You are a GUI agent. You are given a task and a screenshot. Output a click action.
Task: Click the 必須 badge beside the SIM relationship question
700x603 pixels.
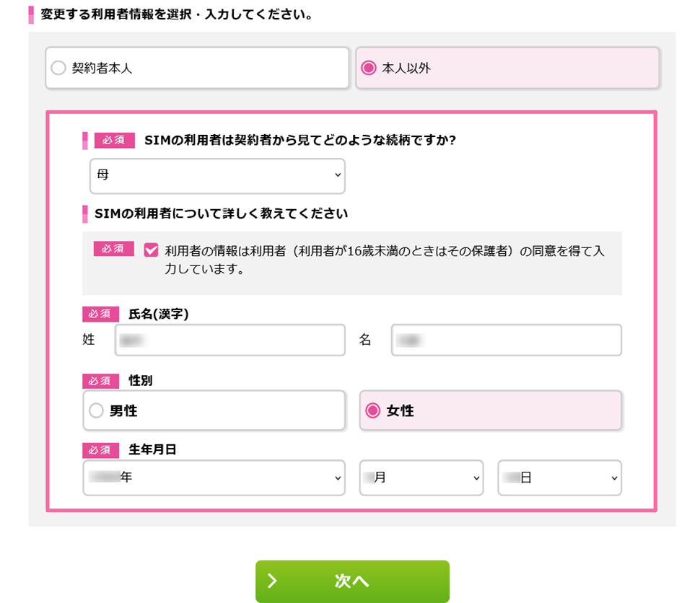click(x=114, y=140)
